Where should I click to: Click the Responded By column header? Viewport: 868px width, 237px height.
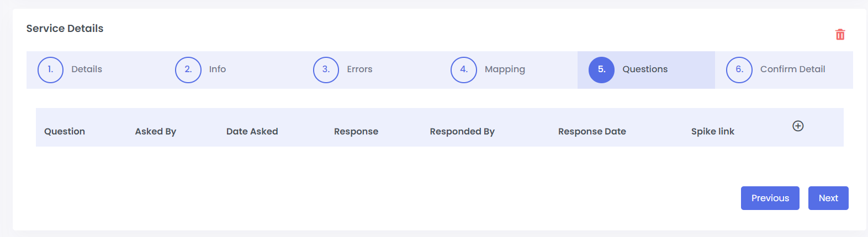click(462, 131)
